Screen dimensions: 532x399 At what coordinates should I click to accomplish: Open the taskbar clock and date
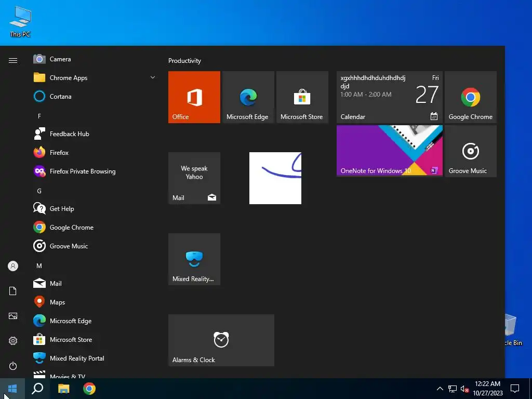click(487, 389)
